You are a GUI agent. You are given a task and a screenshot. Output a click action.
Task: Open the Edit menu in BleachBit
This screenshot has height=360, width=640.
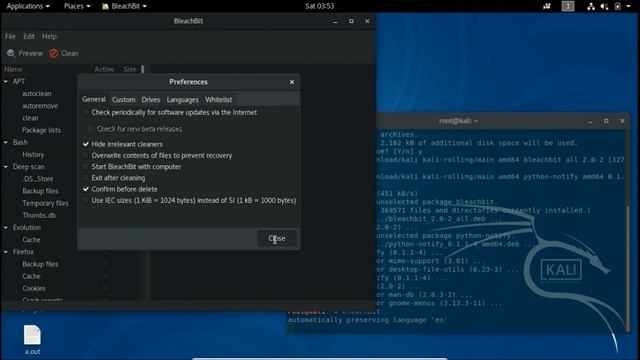(29, 36)
